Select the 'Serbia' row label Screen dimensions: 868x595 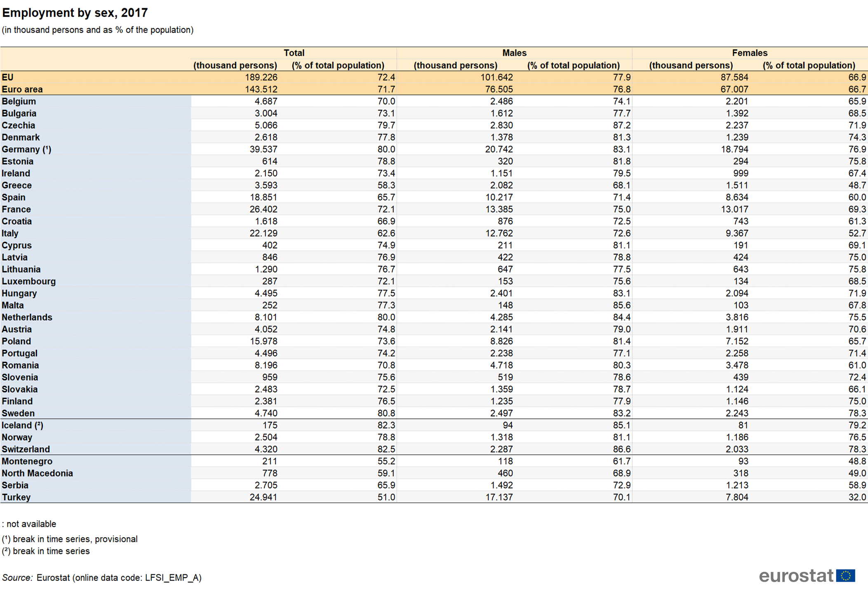tap(15, 485)
